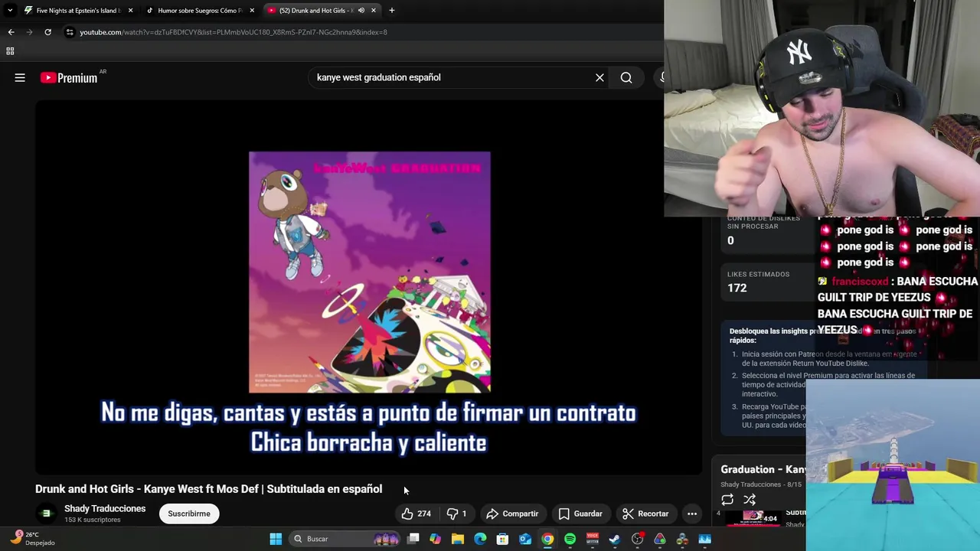Go forward with browser forward arrow

coord(29,32)
